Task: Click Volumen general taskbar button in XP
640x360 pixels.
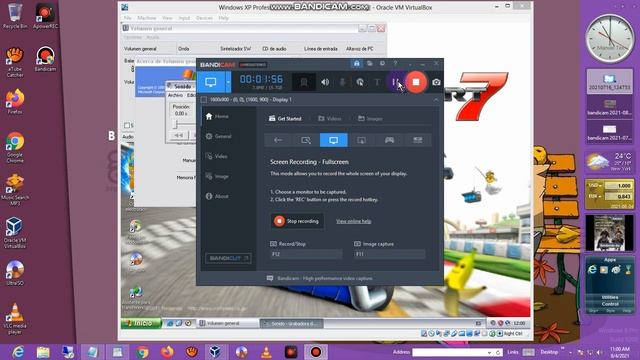Action: click(x=227, y=323)
